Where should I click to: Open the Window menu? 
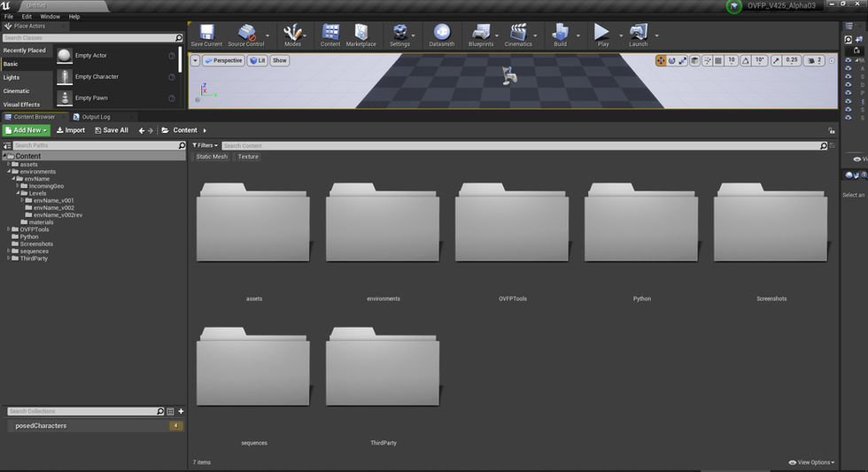click(50, 17)
